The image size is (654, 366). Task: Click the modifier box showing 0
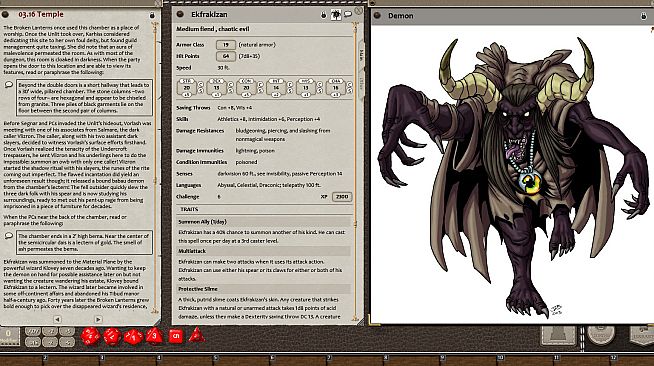9,336
